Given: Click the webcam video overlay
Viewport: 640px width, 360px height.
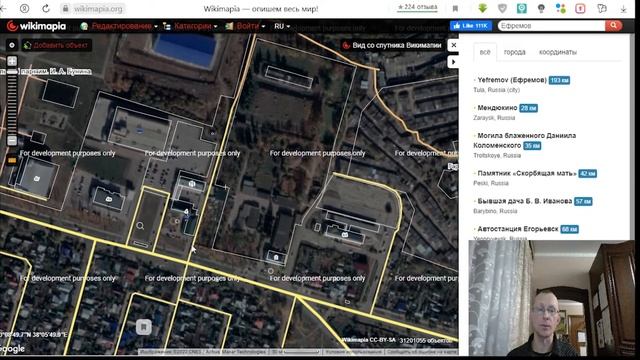Looking at the screenshot, I should tap(551, 298).
